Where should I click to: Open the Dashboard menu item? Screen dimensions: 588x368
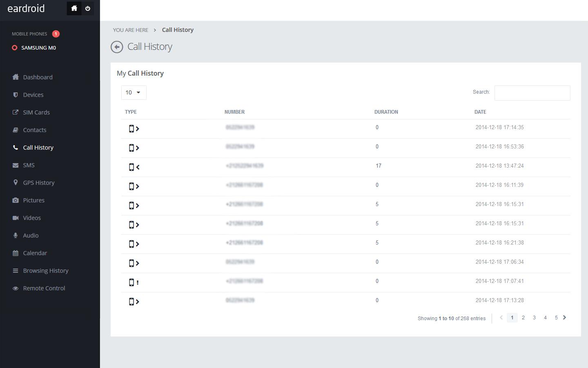coord(38,77)
